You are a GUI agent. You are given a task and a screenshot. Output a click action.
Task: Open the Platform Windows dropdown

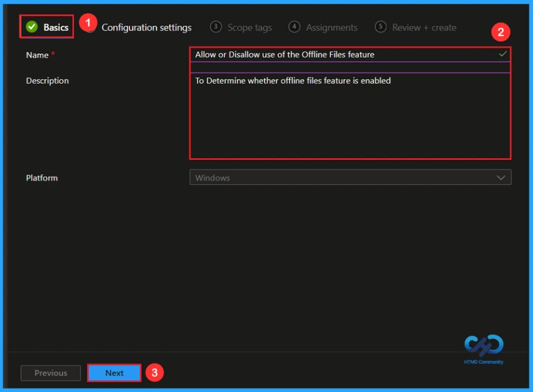pyautogui.click(x=350, y=177)
